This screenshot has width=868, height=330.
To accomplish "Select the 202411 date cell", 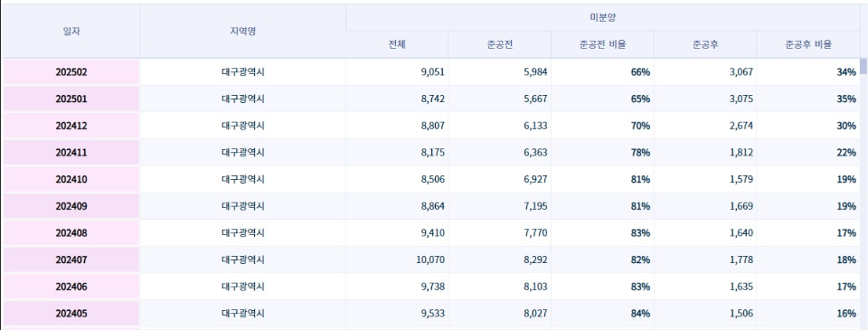I will [71, 153].
